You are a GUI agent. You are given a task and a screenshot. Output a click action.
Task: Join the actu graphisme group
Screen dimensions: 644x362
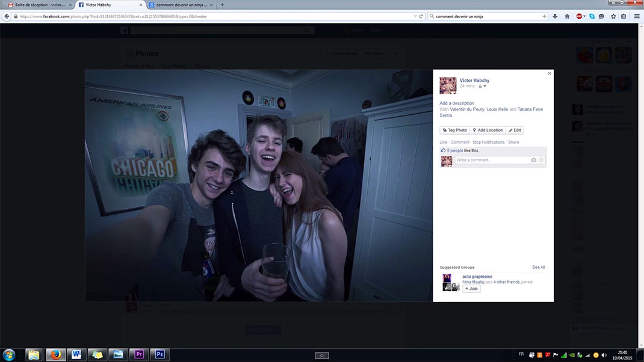click(x=471, y=289)
